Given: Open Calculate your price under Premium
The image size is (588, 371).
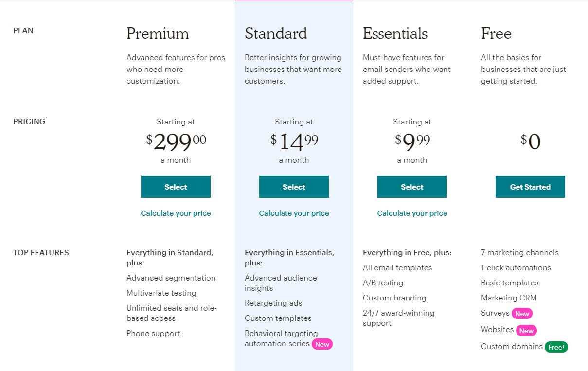Looking at the screenshot, I should pos(176,213).
